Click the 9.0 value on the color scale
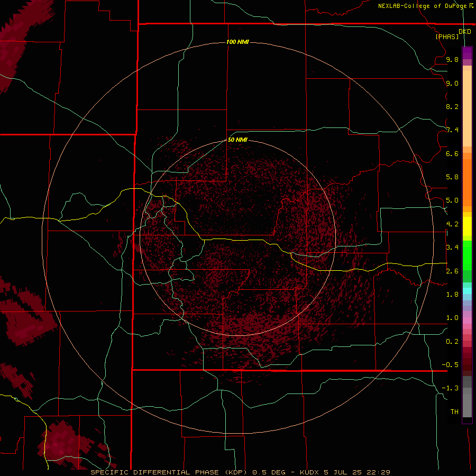 tap(452, 83)
